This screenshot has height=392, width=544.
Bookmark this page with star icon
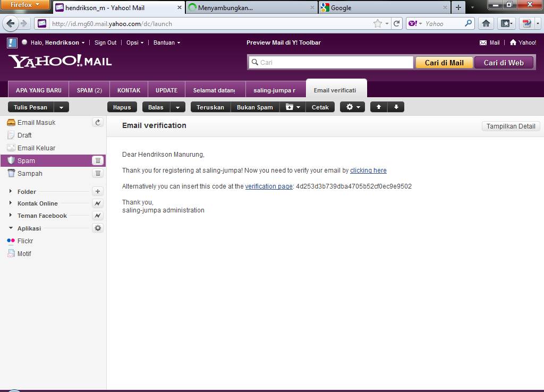[378, 23]
